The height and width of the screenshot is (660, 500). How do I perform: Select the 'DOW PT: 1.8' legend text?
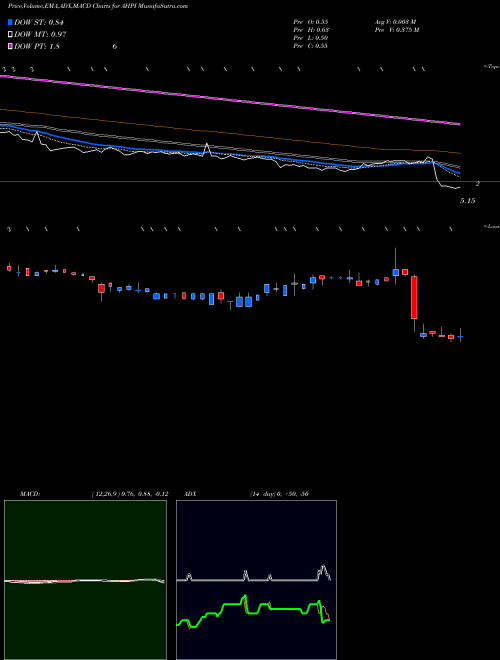tap(37, 47)
